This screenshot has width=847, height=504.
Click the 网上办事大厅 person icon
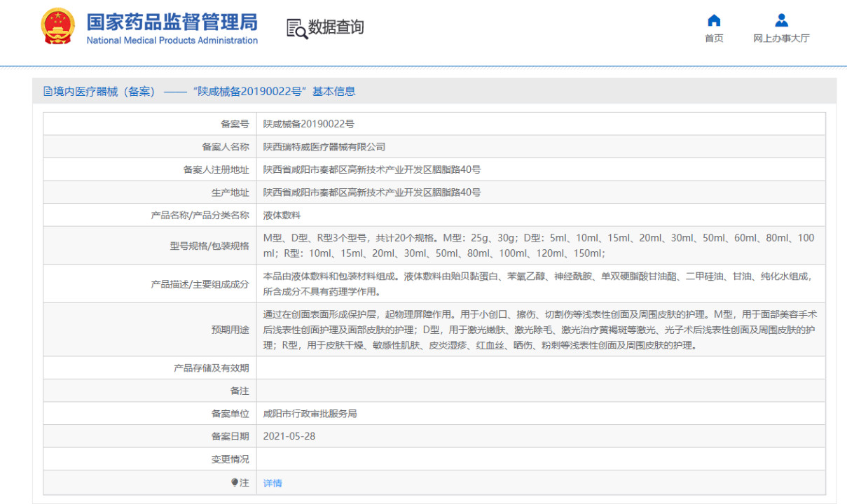click(781, 20)
